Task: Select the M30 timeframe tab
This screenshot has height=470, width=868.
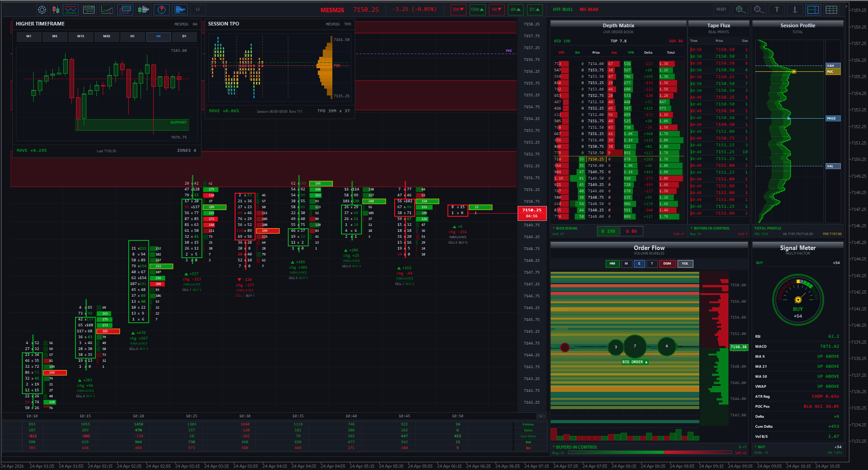Action: (106, 36)
